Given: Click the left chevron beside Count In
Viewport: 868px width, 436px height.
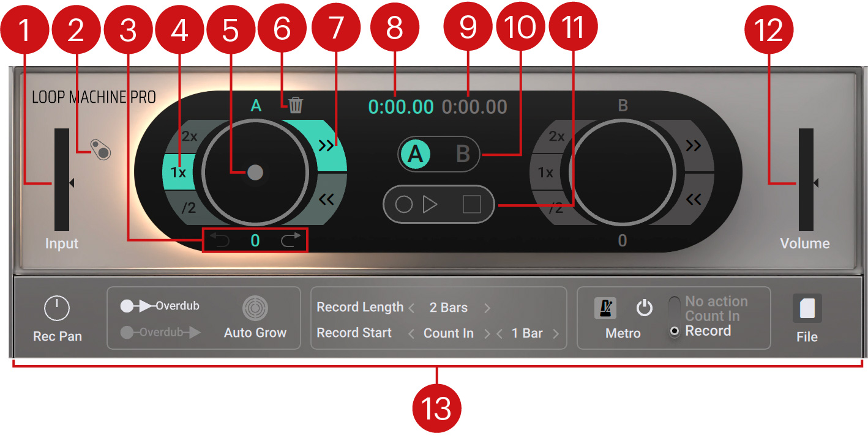Looking at the screenshot, I should 411,333.
